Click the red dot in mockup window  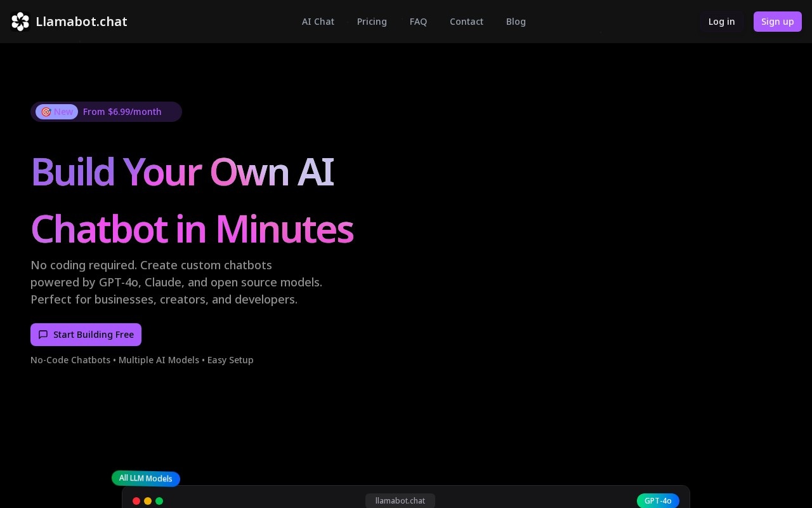click(x=136, y=501)
